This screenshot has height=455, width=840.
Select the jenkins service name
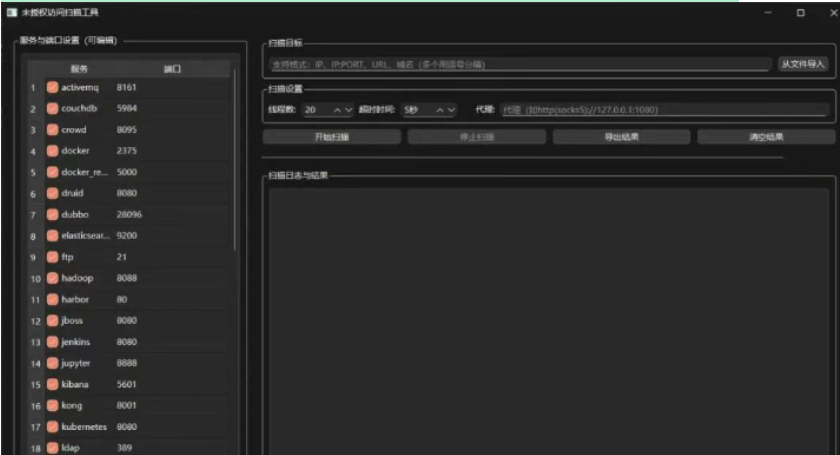pyautogui.click(x=76, y=342)
